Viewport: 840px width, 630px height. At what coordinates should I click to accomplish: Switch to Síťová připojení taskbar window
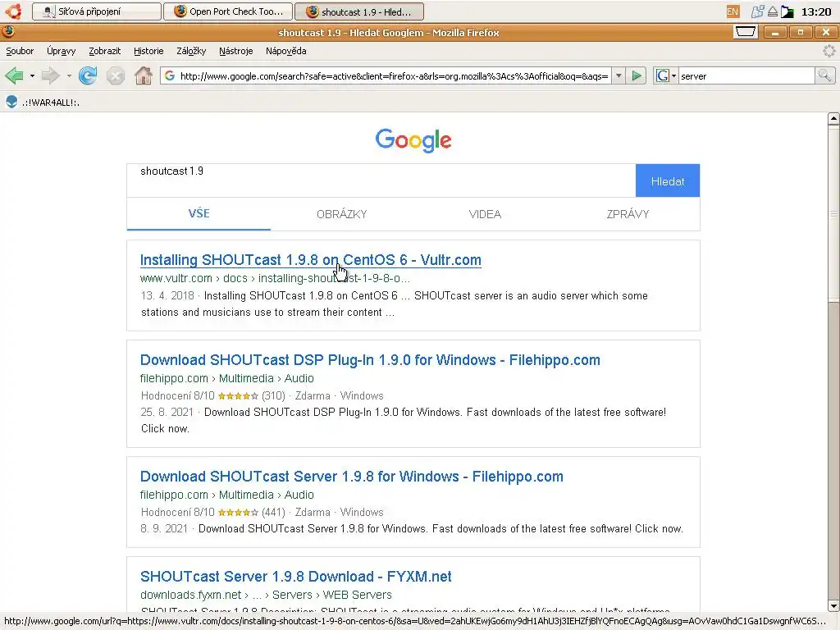pos(97,11)
